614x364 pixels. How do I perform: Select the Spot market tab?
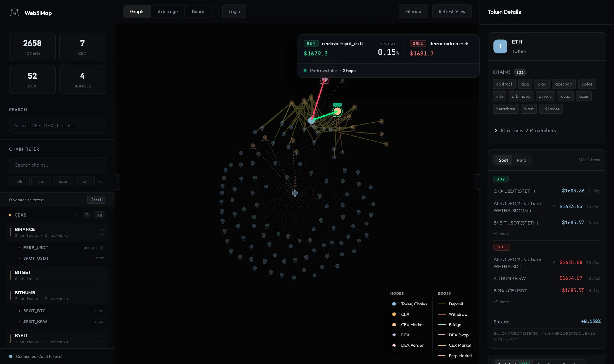coord(503,160)
